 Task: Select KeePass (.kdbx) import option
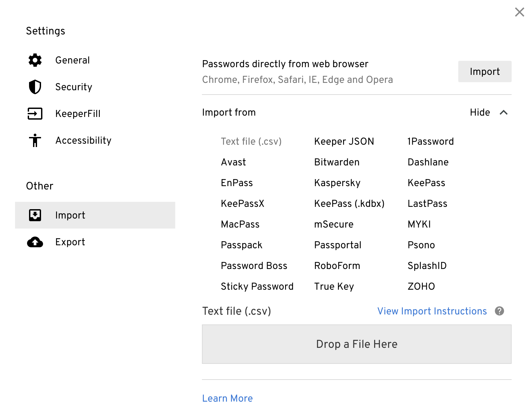[349, 203]
